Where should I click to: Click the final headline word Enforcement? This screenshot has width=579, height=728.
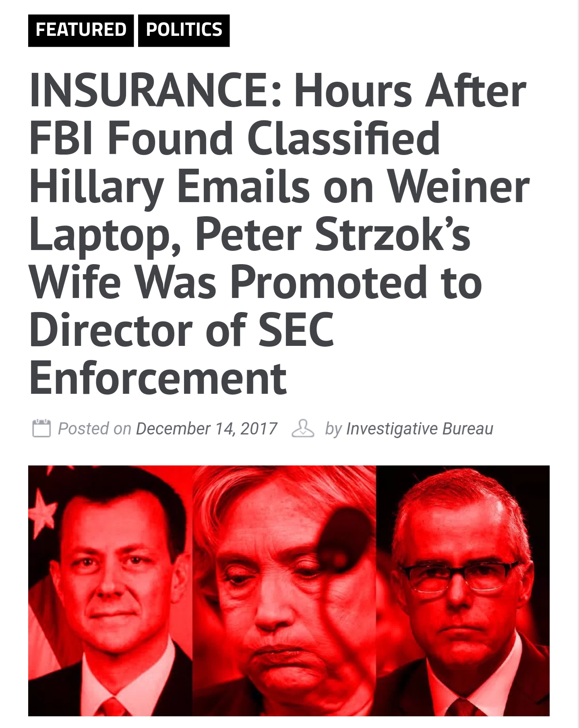point(158,378)
